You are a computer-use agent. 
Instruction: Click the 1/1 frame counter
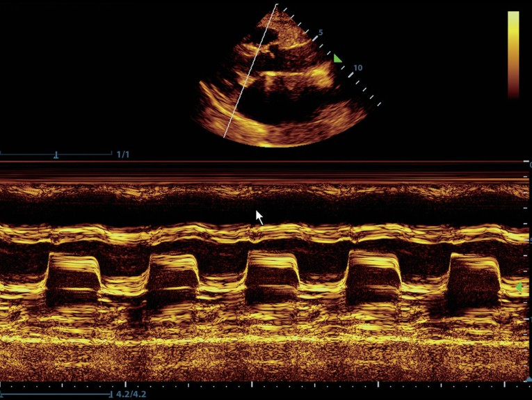coord(123,154)
